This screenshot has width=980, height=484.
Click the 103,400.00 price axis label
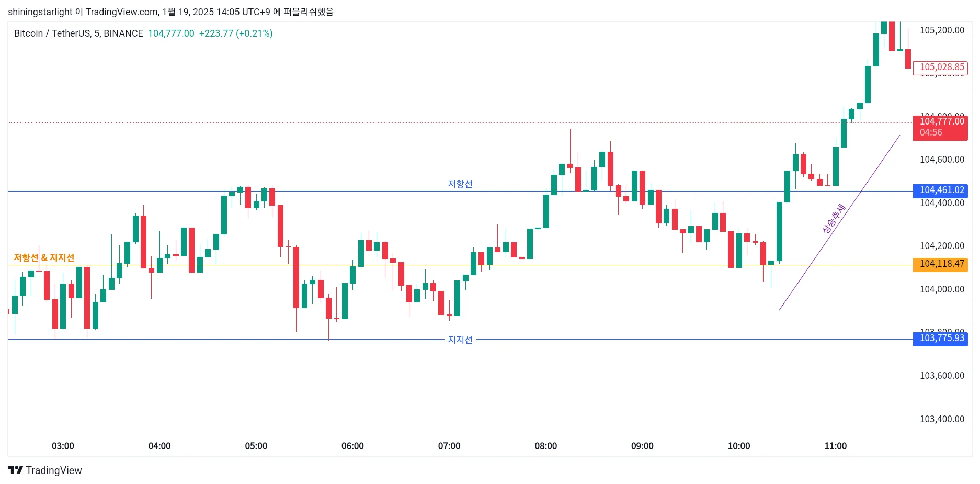point(942,419)
